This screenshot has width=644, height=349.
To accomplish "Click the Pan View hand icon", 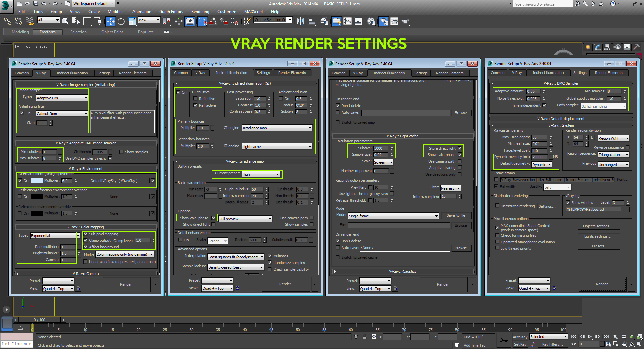I will (624, 344).
